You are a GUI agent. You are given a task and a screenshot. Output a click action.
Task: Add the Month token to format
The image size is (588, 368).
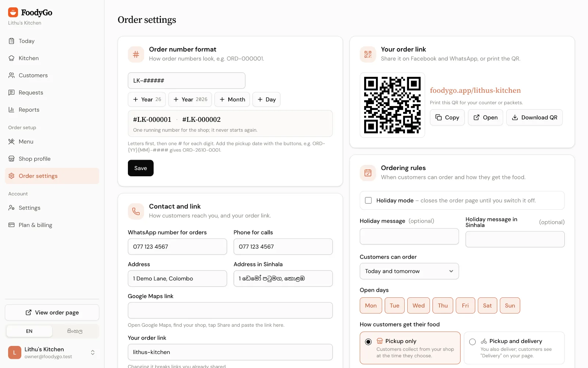click(232, 99)
